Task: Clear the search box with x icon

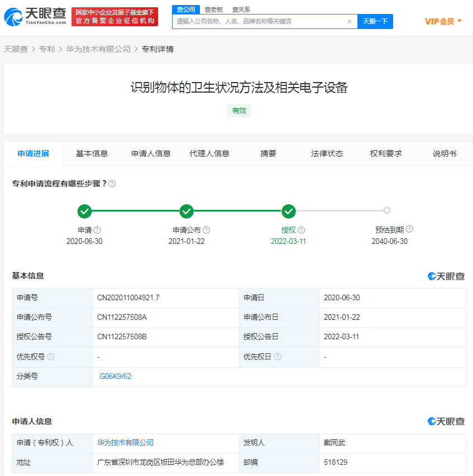Action: click(x=350, y=21)
